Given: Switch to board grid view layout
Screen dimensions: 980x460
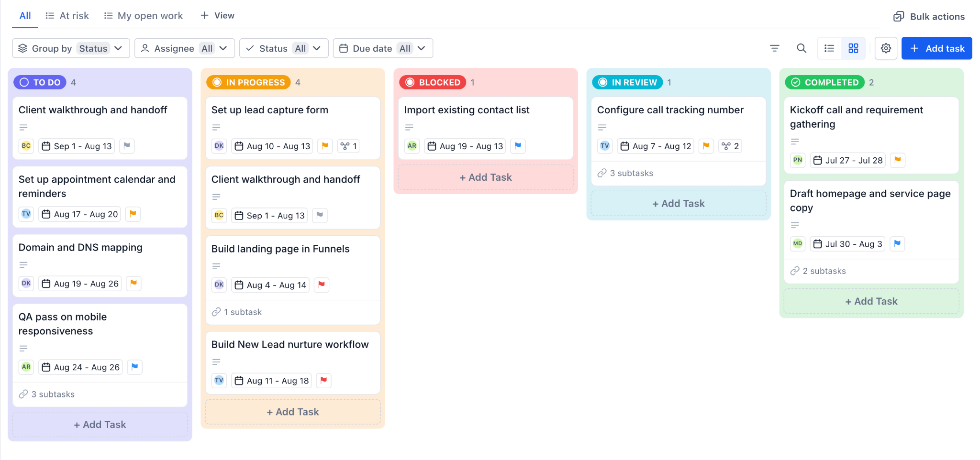Looking at the screenshot, I should pos(853,48).
